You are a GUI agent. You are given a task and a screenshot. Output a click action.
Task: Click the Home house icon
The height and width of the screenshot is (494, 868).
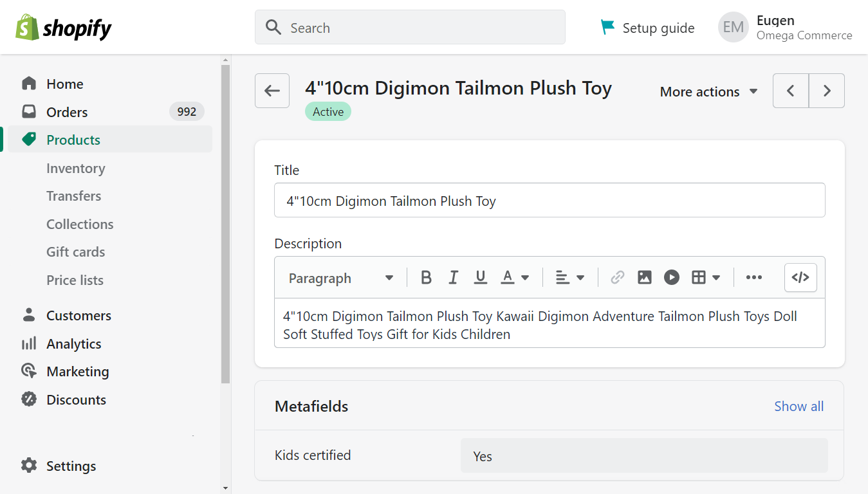[x=29, y=84]
